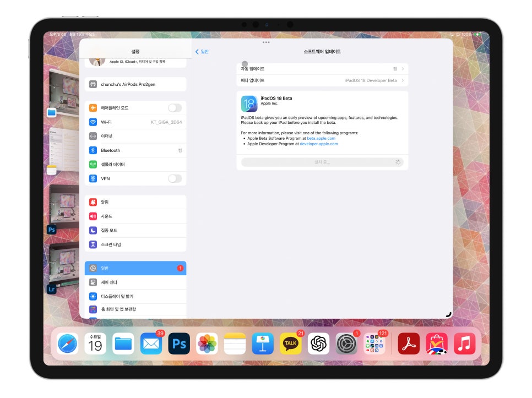
Task: Expand the 자동 업데이트 row chevron
Action: coord(403,69)
